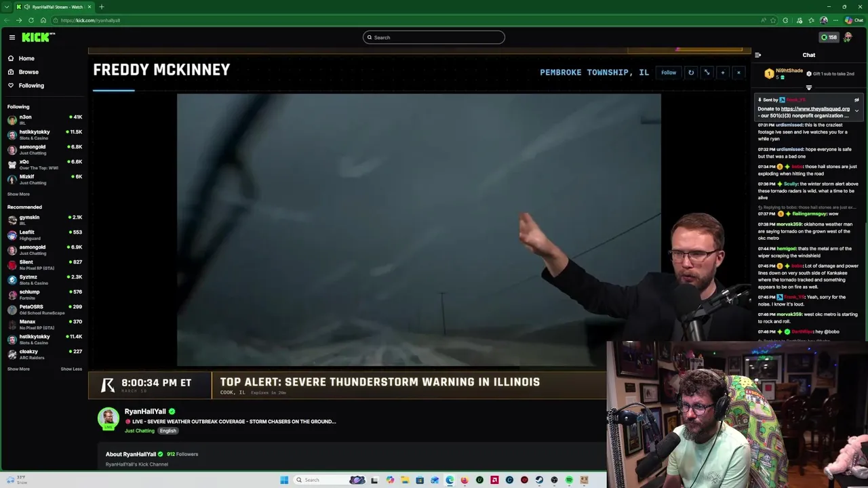
Task: Open the hamburger sidebar menu
Action: point(12,37)
